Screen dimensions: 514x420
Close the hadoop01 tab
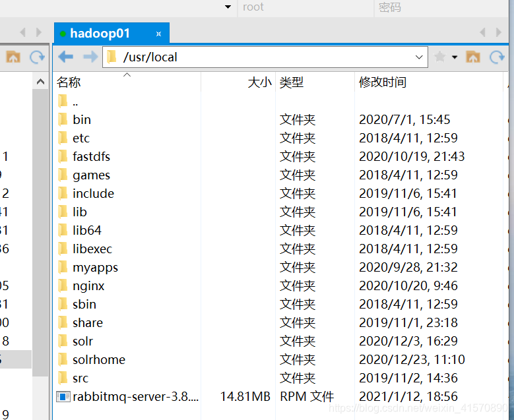coord(158,34)
